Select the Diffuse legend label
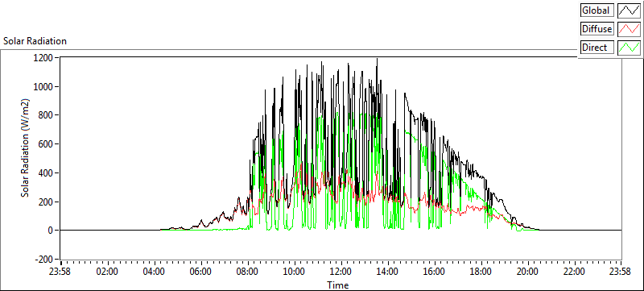644x291 pixels. click(597, 29)
